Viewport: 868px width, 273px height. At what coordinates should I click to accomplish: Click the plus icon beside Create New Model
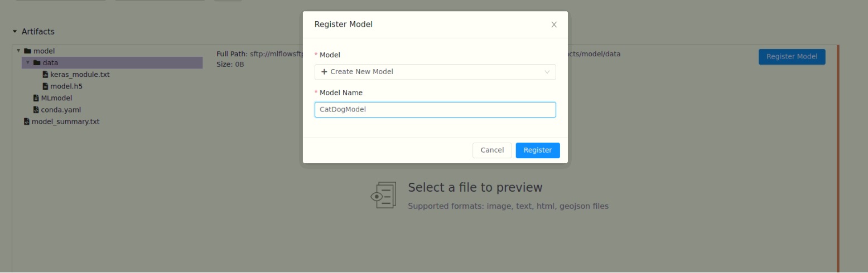324,72
